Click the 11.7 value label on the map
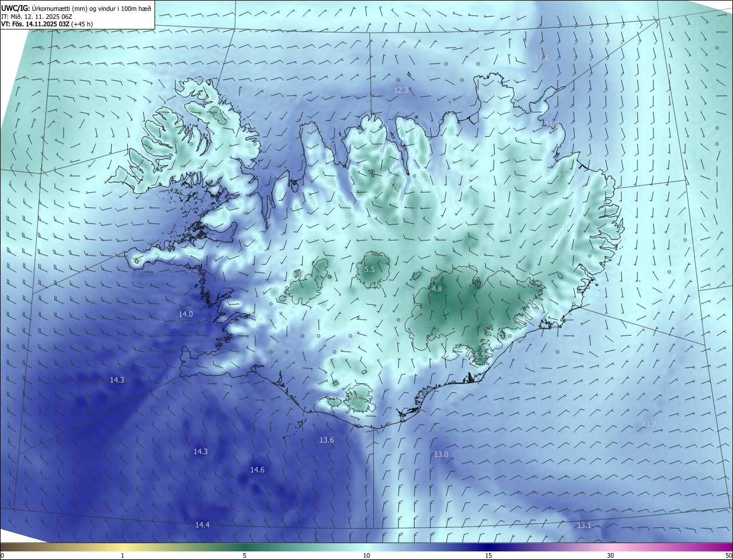 coord(649,424)
